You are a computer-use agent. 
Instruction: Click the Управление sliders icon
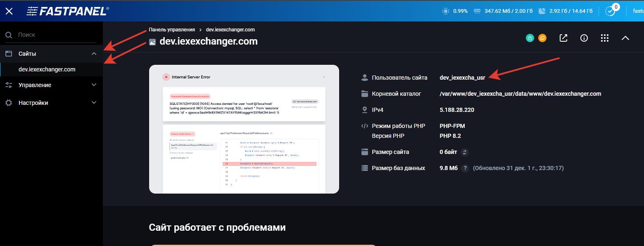click(x=9, y=85)
